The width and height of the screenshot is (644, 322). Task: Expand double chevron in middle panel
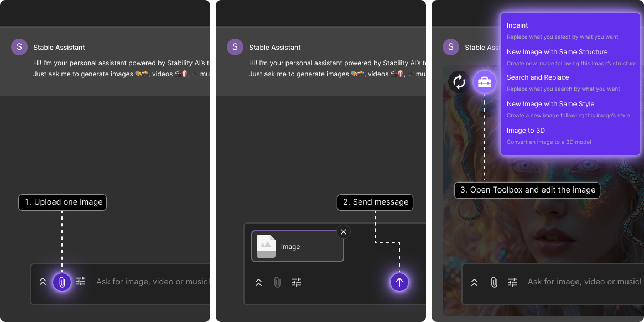click(258, 283)
